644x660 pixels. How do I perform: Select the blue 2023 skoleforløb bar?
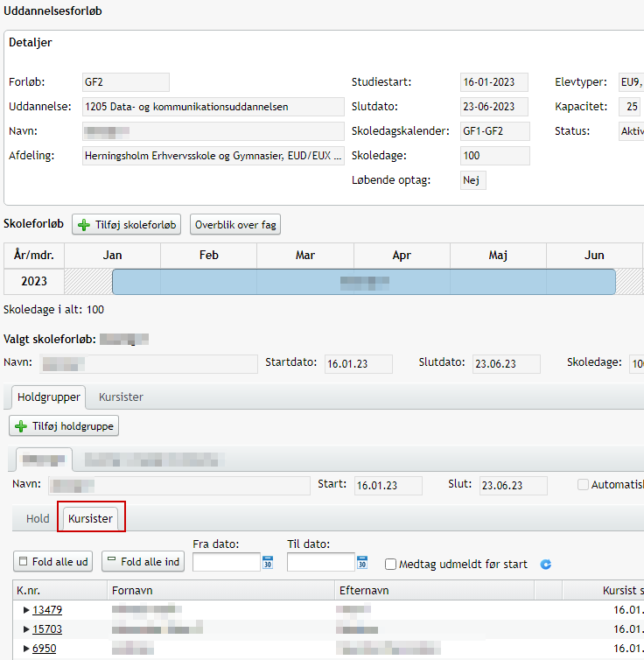click(x=364, y=282)
